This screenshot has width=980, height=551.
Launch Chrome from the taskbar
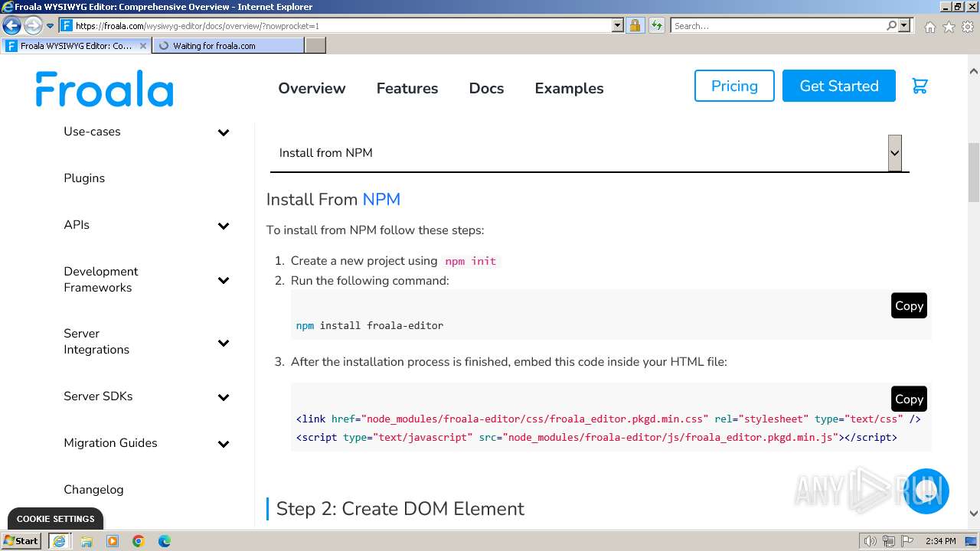coord(138,541)
